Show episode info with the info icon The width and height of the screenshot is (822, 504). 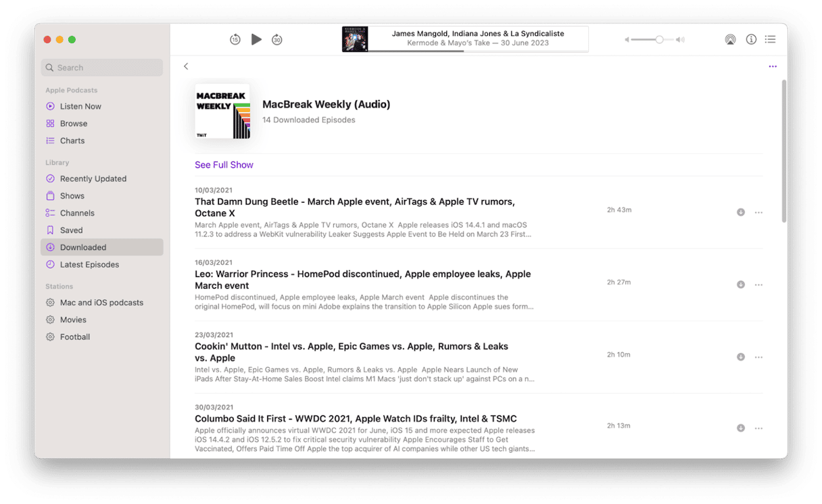[751, 40]
